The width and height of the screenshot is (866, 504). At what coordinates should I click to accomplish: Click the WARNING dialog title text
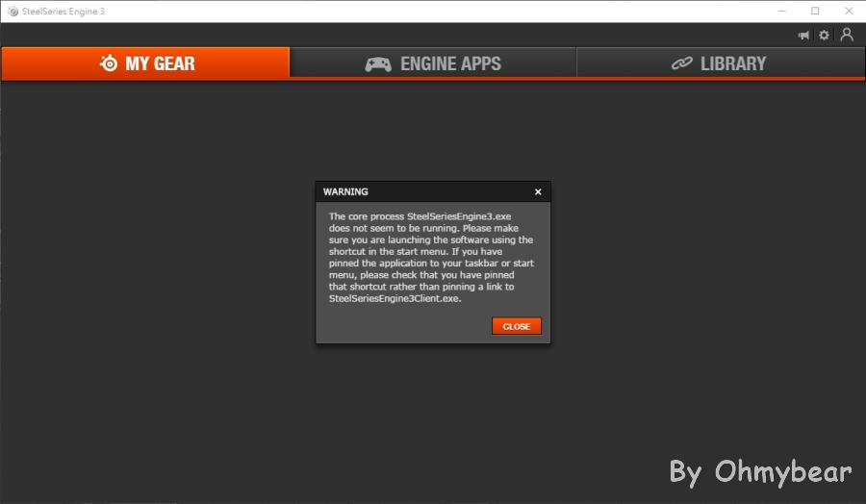pyautogui.click(x=345, y=191)
